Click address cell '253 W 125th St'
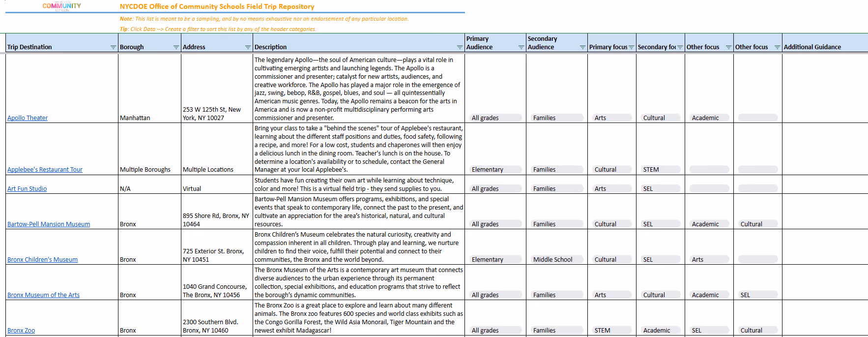The width and height of the screenshot is (868, 337). tap(217, 89)
